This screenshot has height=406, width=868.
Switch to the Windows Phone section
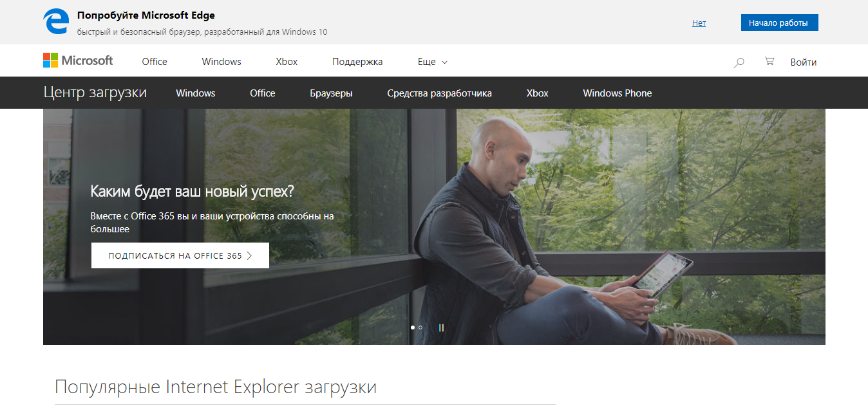[617, 93]
